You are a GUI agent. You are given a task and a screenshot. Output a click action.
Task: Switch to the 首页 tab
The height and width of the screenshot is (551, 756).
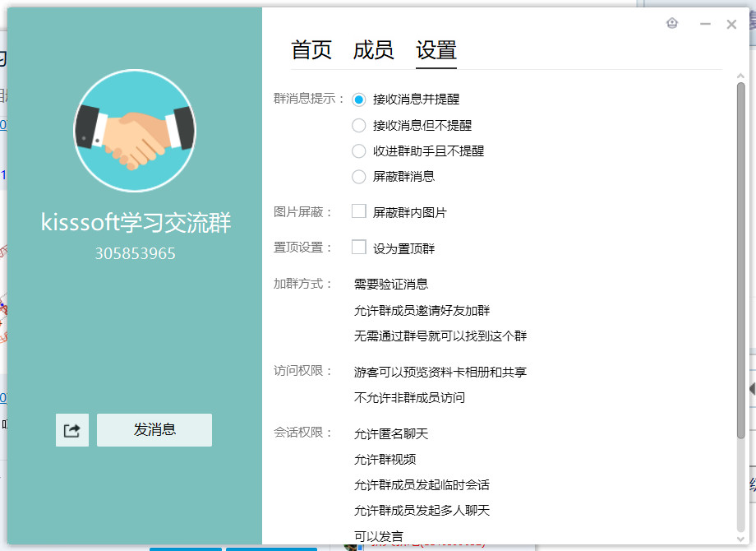tap(311, 50)
